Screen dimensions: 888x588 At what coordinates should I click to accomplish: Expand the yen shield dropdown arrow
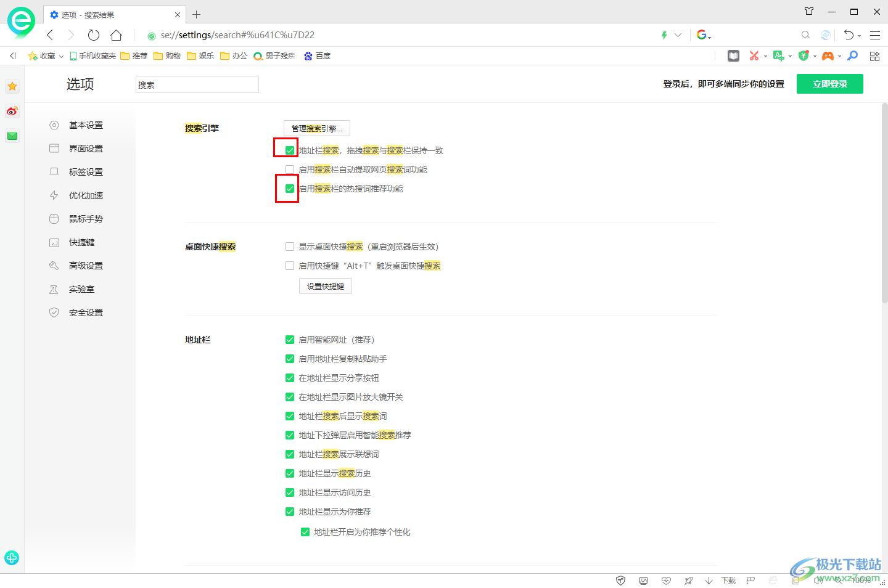pos(815,57)
